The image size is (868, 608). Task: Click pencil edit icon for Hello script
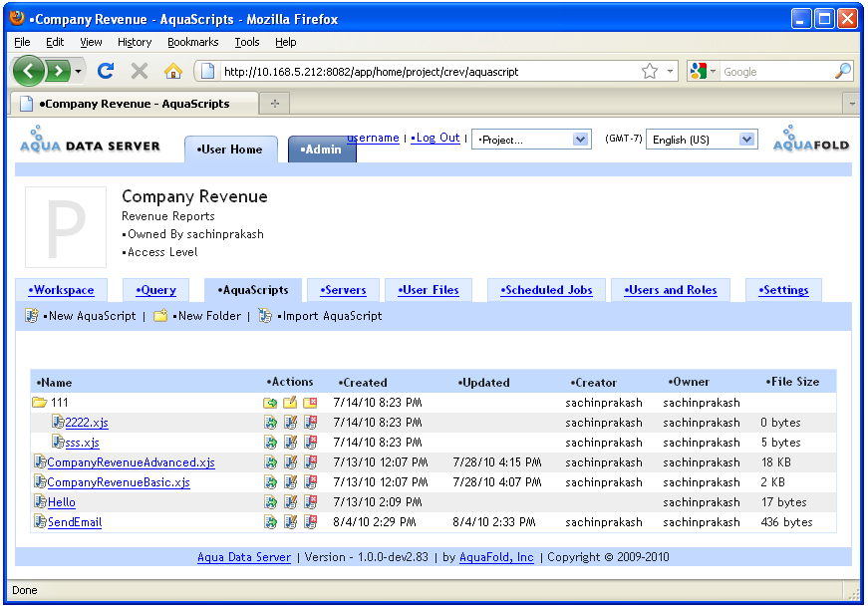tap(290, 502)
